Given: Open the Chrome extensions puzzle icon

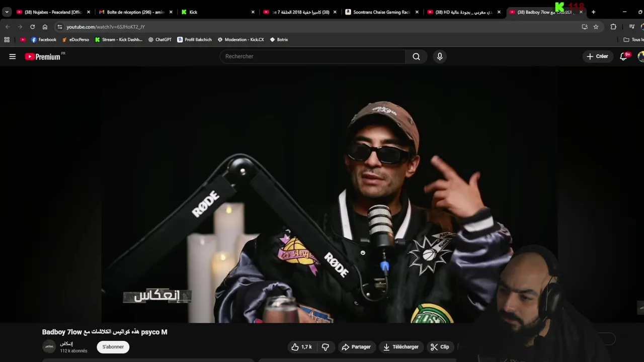Looking at the screenshot, I should pyautogui.click(x=613, y=27).
